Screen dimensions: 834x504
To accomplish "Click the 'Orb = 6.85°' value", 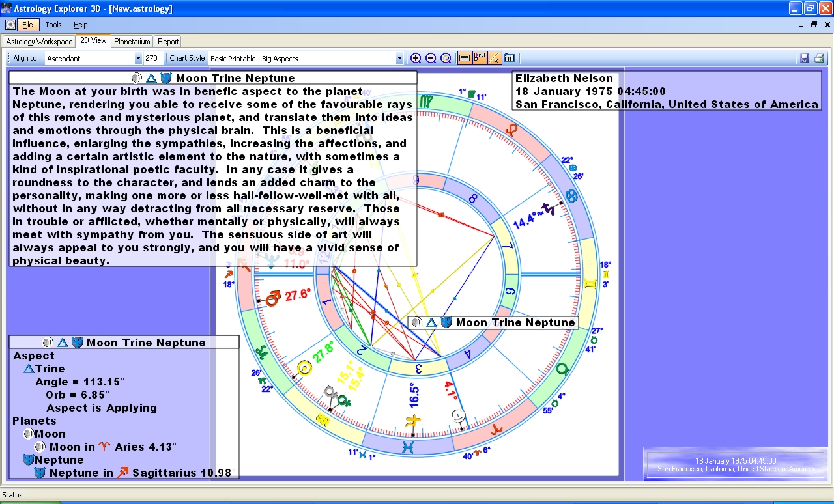I will tap(78, 395).
